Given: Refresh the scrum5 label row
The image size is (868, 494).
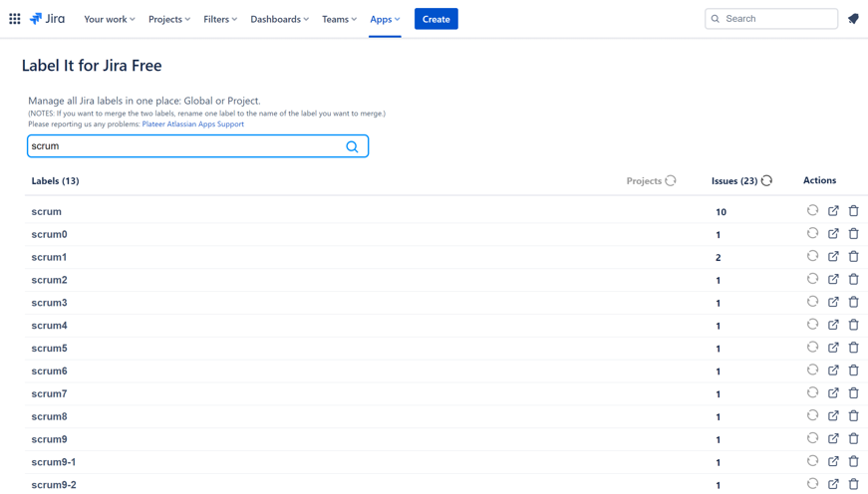Looking at the screenshot, I should (x=812, y=347).
